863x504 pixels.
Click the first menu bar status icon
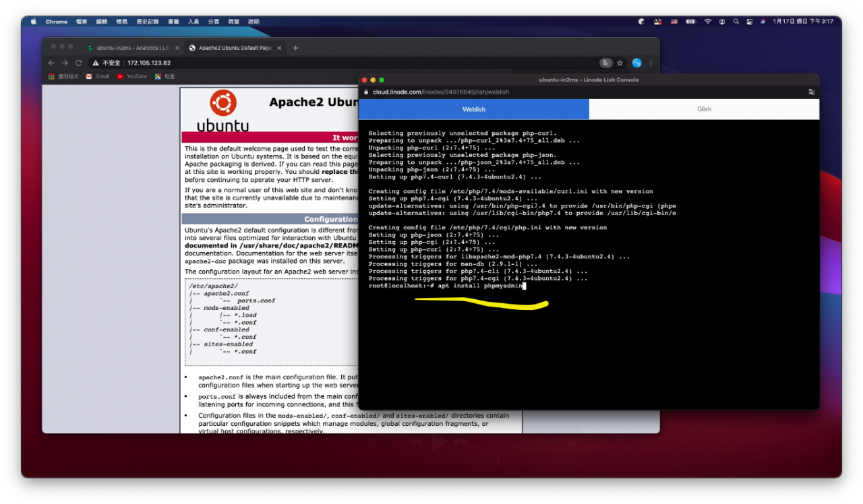[641, 22]
